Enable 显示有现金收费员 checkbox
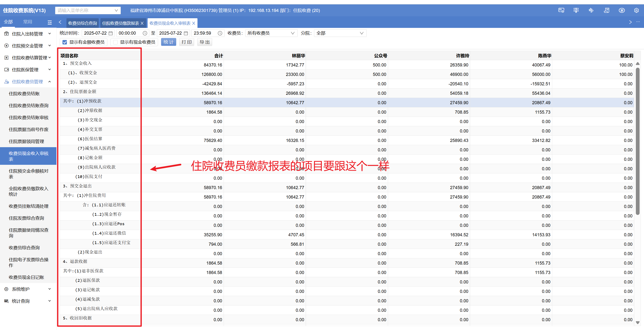The image size is (644, 330). click(x=116, y=42)
